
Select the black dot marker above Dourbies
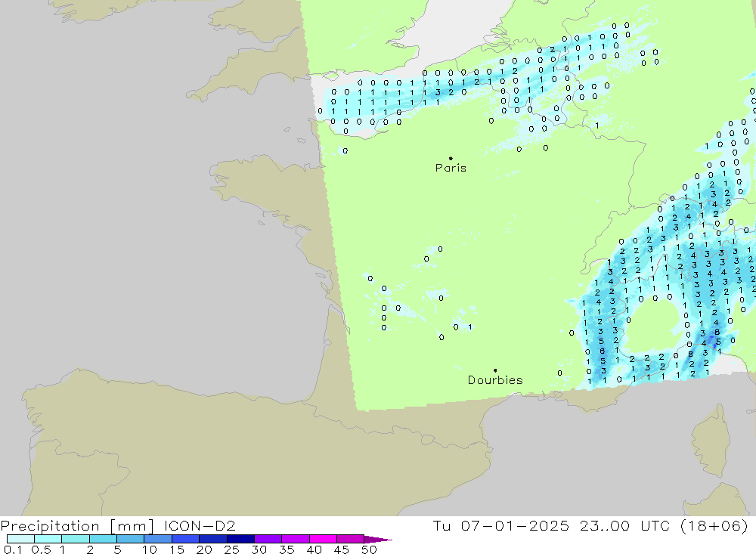point(495,370)
